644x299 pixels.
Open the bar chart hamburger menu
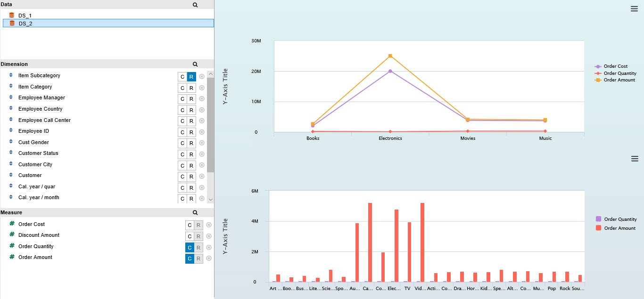tap(634, 159)
